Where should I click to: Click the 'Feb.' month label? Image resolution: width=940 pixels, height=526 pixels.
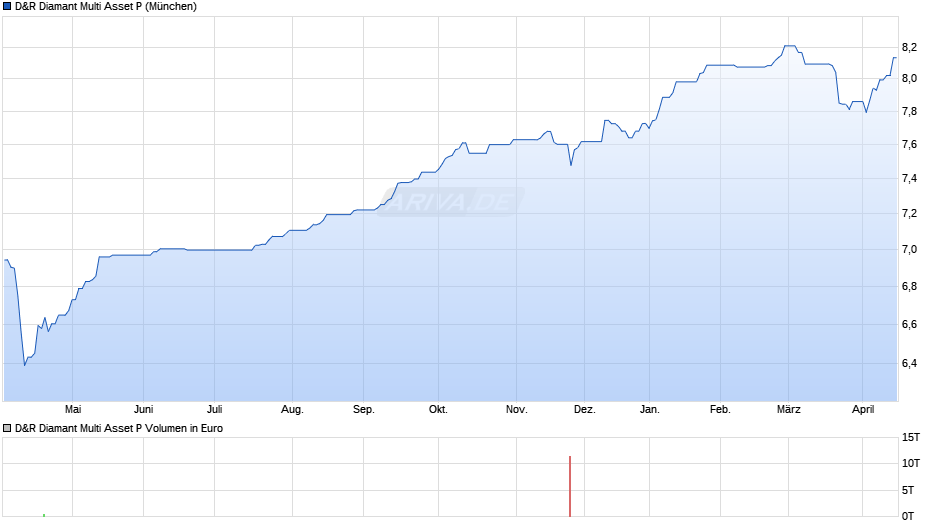coord(720,409)
